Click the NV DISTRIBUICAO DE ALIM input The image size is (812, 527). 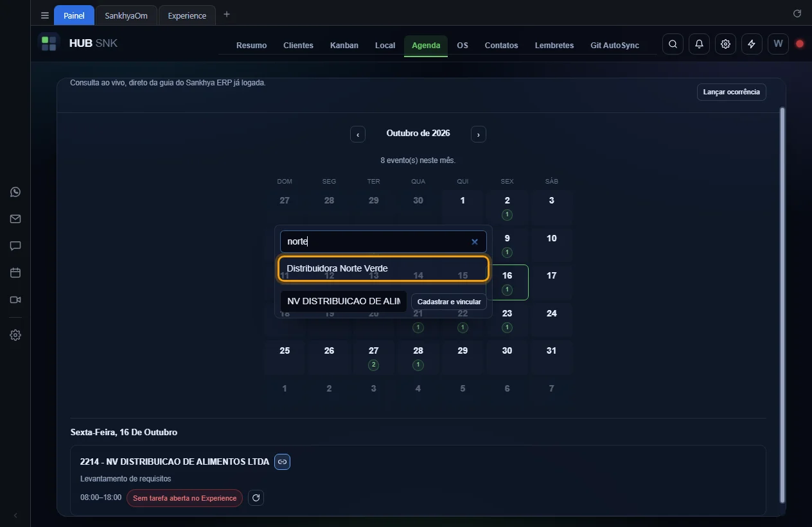pos(344,301)
